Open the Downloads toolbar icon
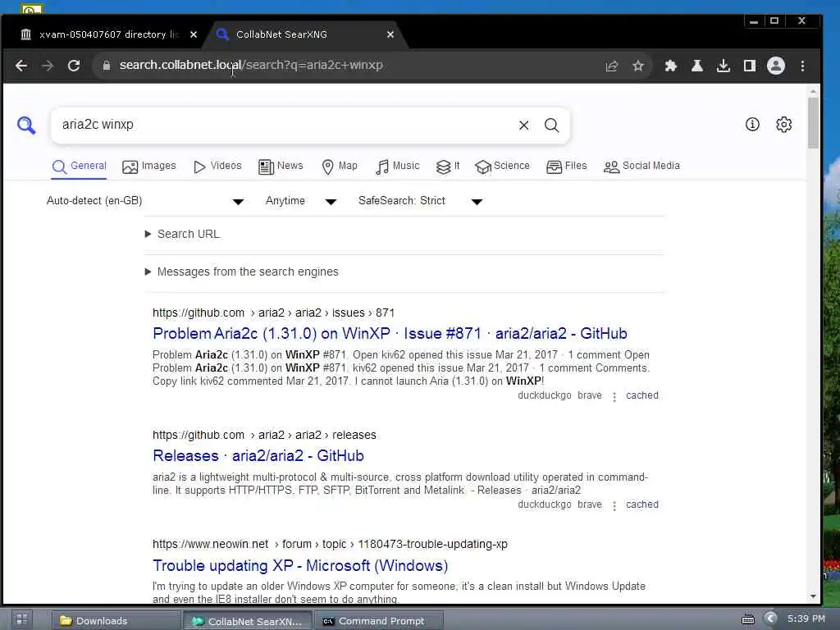This screenshot has height=630, width=840. tap(724, 66)
